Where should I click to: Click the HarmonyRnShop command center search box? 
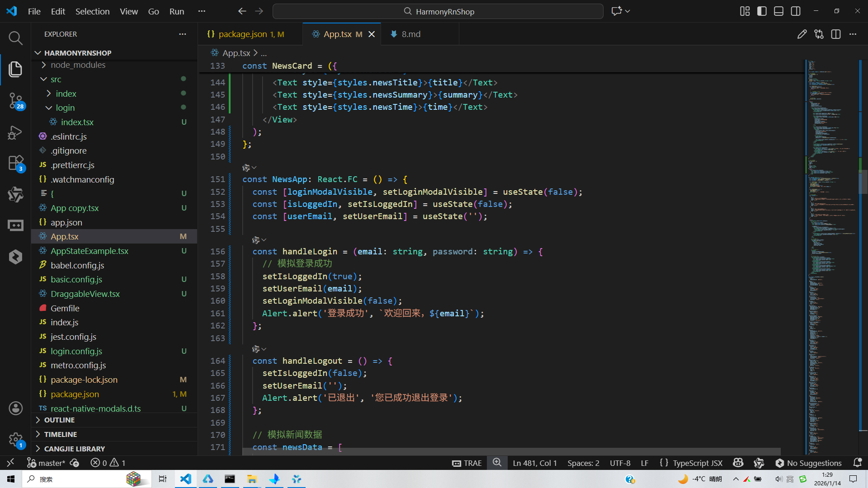pos(438,11)
